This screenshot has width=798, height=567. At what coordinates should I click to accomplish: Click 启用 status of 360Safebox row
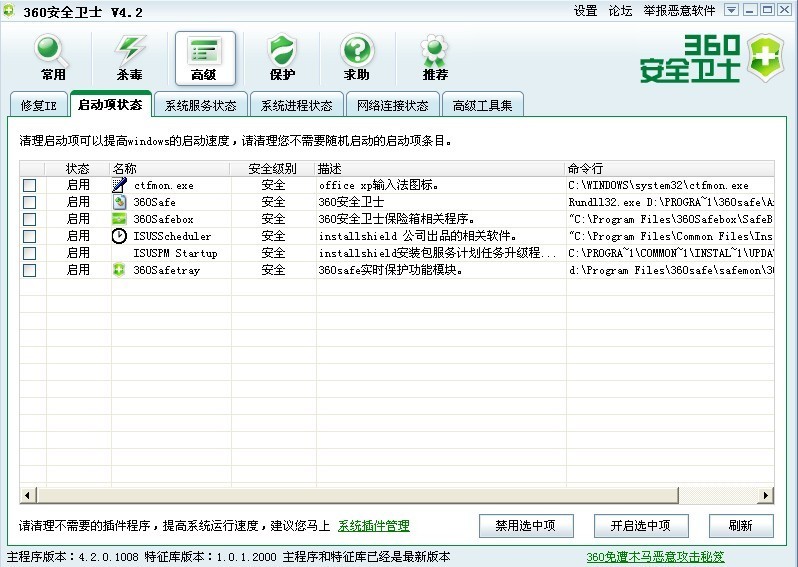click(x=78, y=219)
